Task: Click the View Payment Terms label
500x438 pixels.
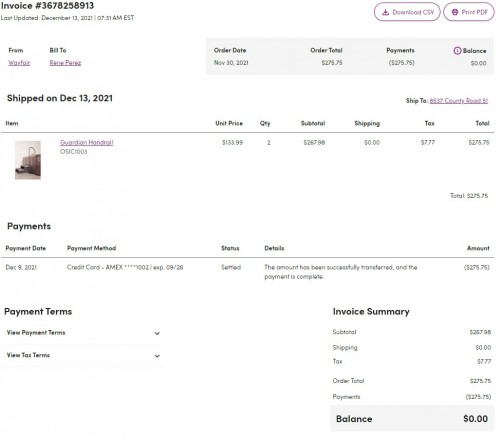Action: [36, 333]
